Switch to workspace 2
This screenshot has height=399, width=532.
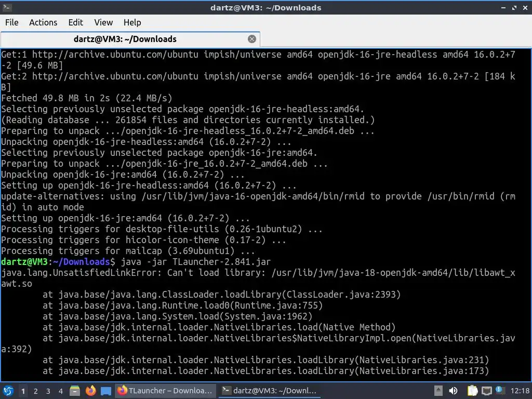36,391
